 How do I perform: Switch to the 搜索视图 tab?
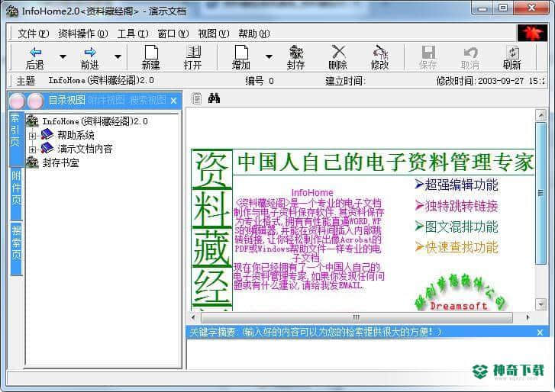(x=147, y=100)
